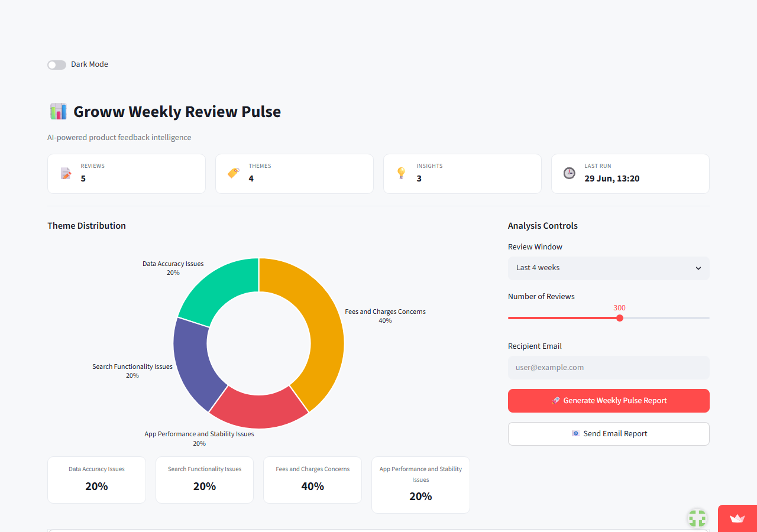Click the slider value label 300

coord(619,308)
